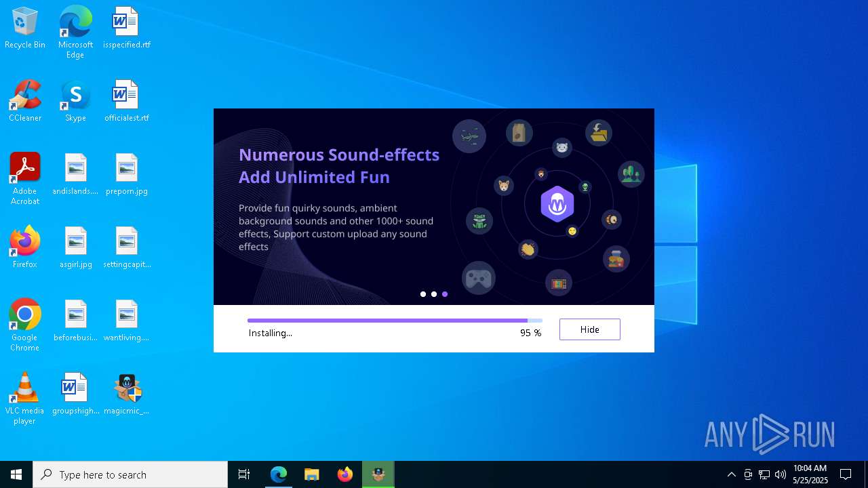Click the Hide button in installer

(589, 329)
